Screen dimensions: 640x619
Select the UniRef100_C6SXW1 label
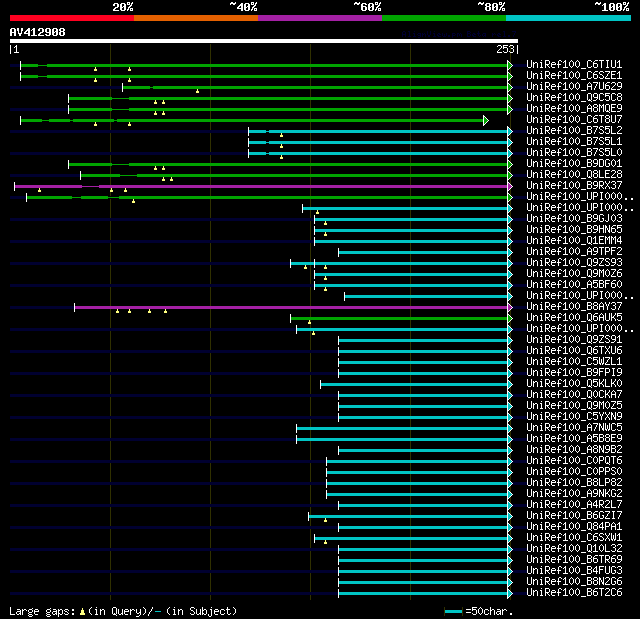[574, 538]
